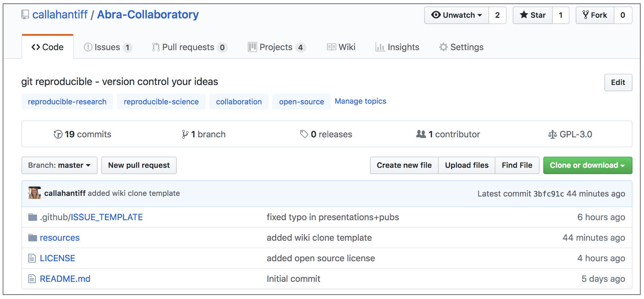Click the Create new file button
This screenshot has height=299, width=644.
click(x=404, y=165)
